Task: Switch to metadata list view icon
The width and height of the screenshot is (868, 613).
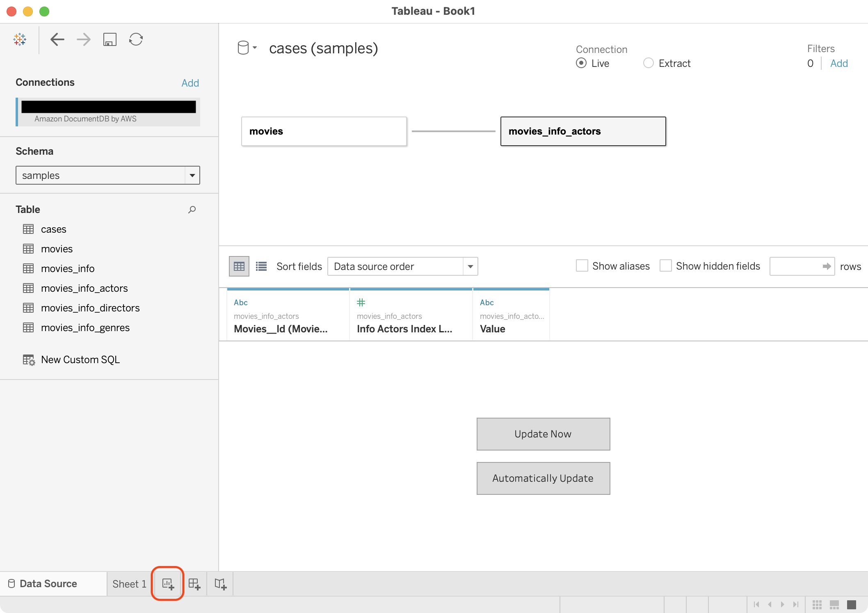Action: (261, 266)
